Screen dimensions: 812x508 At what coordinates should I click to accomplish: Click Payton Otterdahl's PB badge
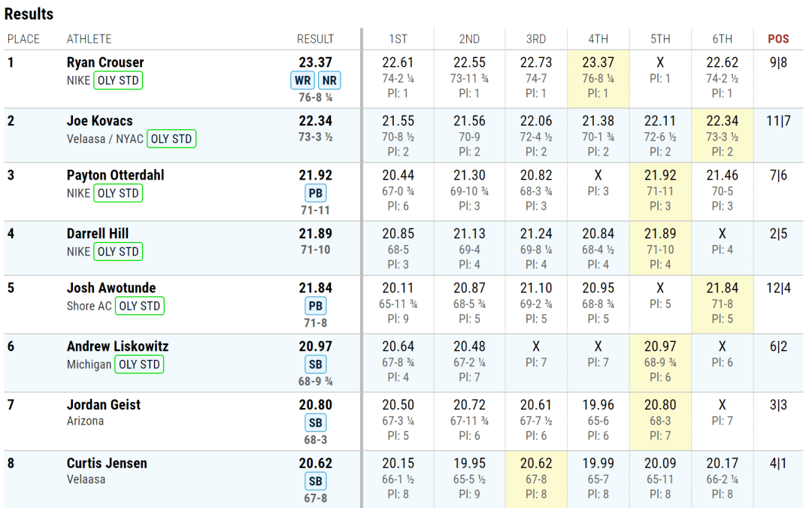coord(316,193)
